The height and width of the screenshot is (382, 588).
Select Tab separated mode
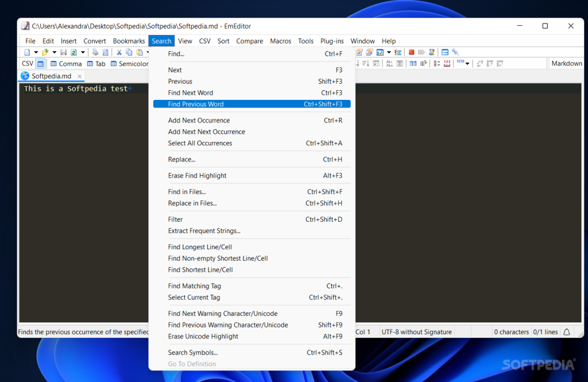tap(96, 64)
